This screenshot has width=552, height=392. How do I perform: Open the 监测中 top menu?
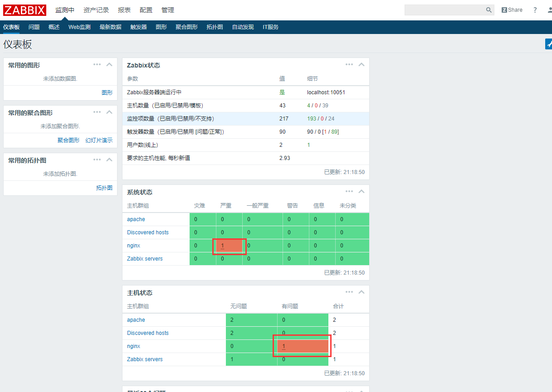click(65, 10)
